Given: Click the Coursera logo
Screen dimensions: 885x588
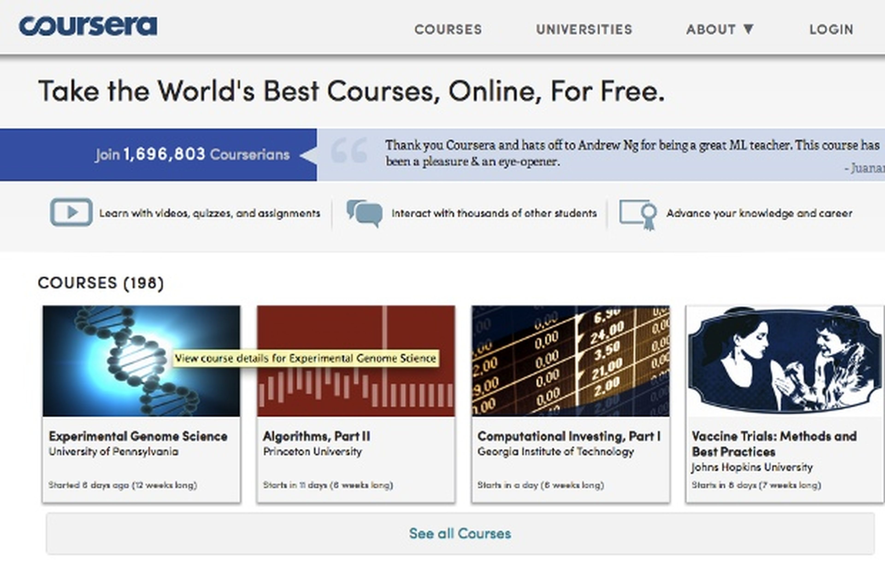Looking at the screenshot, I should coord(88,26).
